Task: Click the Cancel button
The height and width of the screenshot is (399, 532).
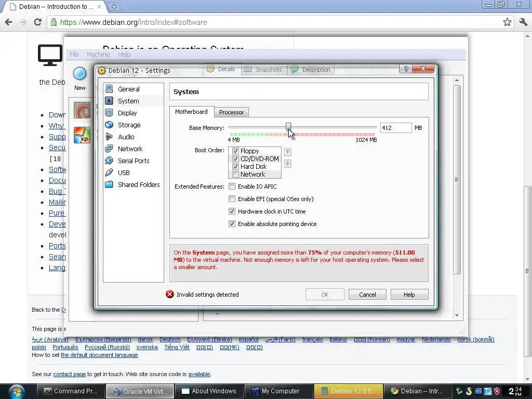Action: (x=367, y=295)
